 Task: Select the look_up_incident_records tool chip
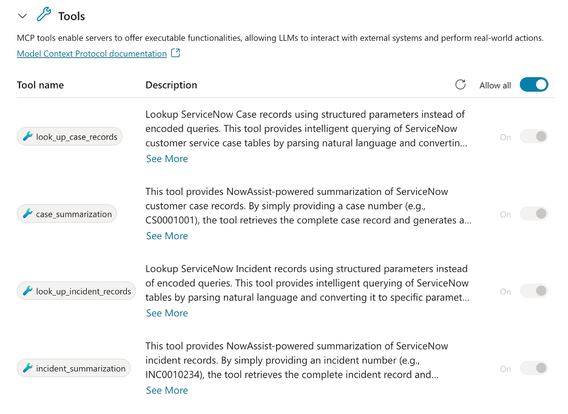[x=76, y=291]
